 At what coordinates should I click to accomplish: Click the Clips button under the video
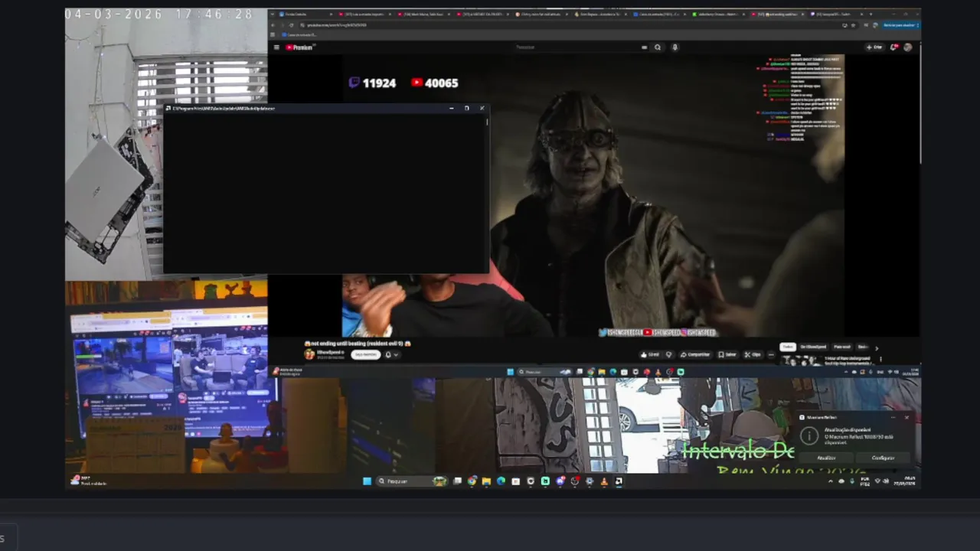(753, 354)
